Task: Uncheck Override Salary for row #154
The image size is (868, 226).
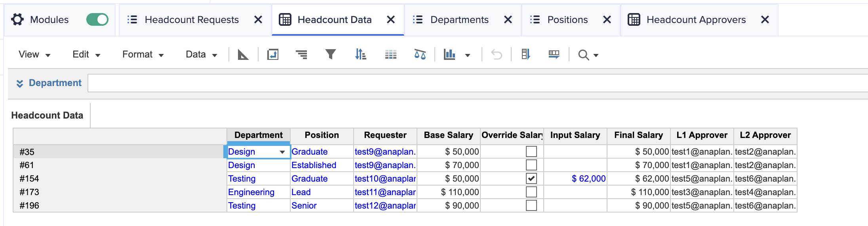Action: pyautogui.click(x=531, y=178)
